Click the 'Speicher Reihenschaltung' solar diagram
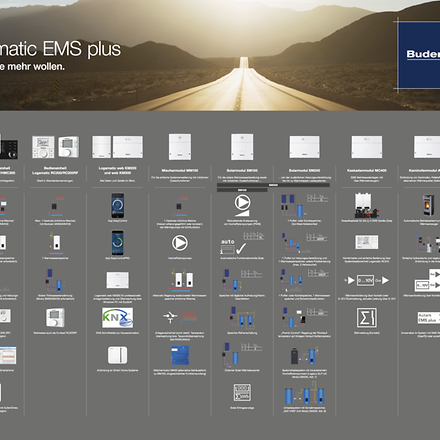 [242, 317]
